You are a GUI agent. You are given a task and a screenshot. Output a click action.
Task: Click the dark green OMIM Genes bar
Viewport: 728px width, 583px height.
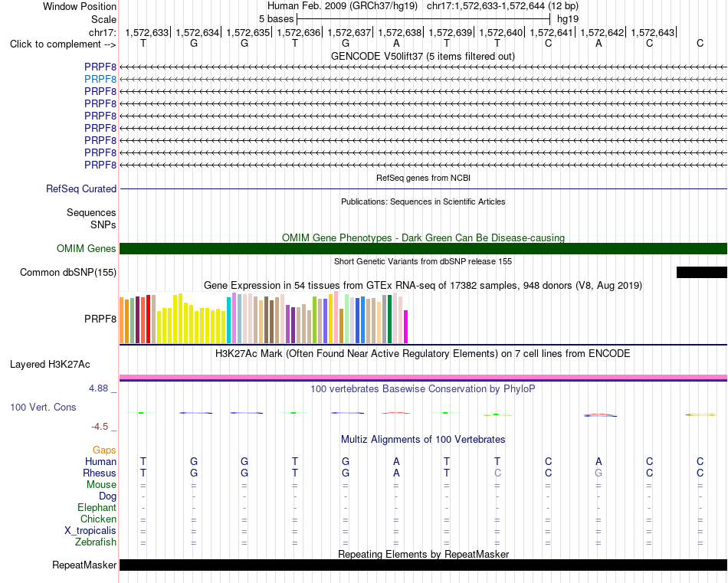pyautogui.click(x=424, y=249)
